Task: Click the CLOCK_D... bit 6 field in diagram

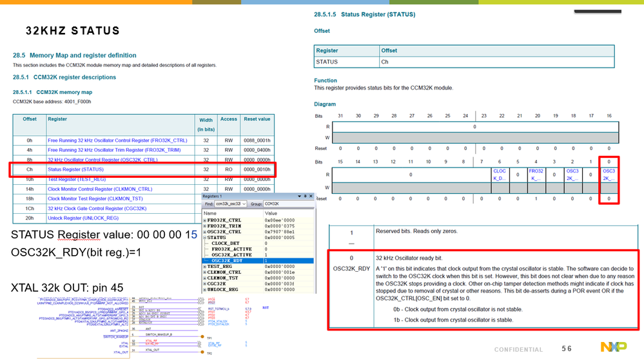Action: 500,175
